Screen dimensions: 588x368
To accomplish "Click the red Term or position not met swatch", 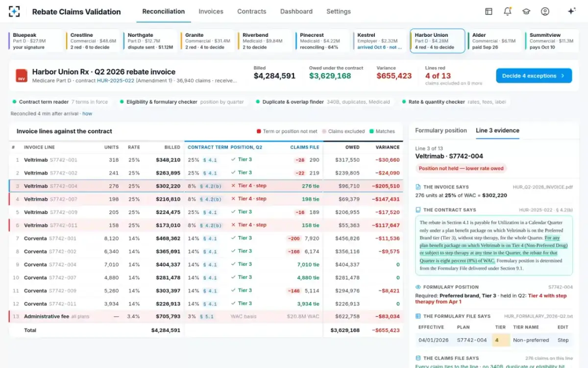I will [259, 131].
